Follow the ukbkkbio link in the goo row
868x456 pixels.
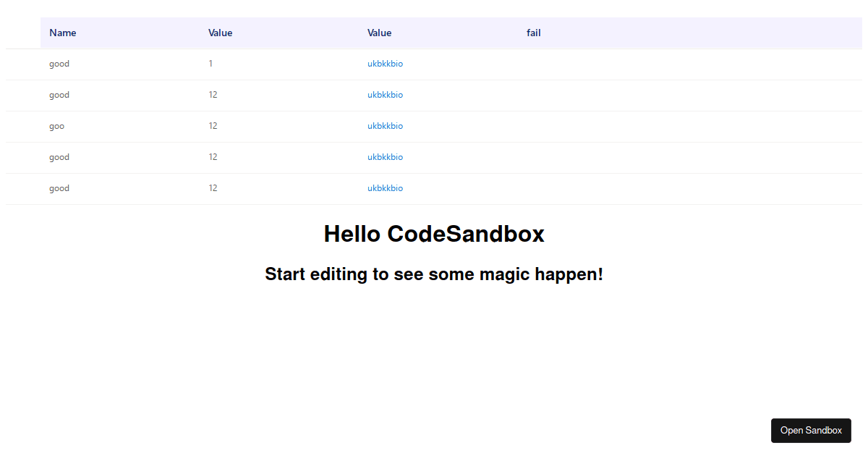click(385, 126)
